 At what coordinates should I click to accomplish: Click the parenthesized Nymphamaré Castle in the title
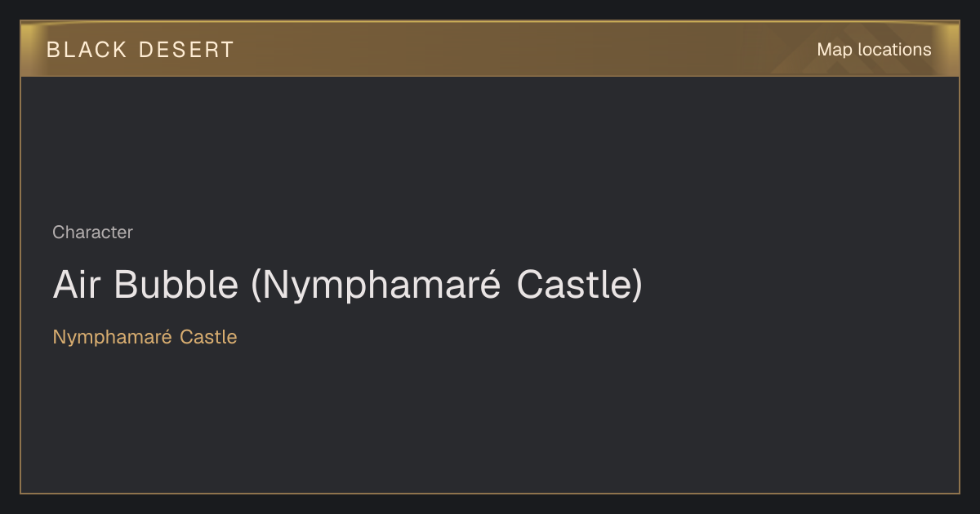(447, 285)
